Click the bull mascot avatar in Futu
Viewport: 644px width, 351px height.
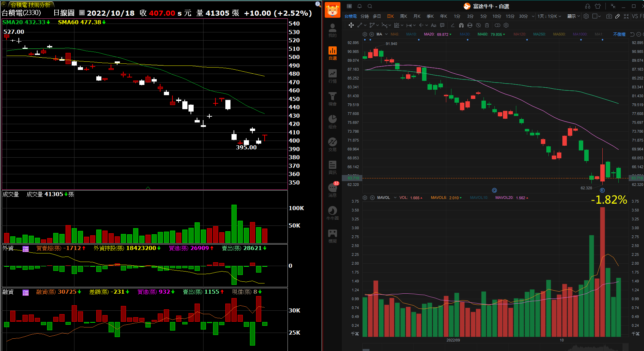pyautogui.click(x=332, y=10)
